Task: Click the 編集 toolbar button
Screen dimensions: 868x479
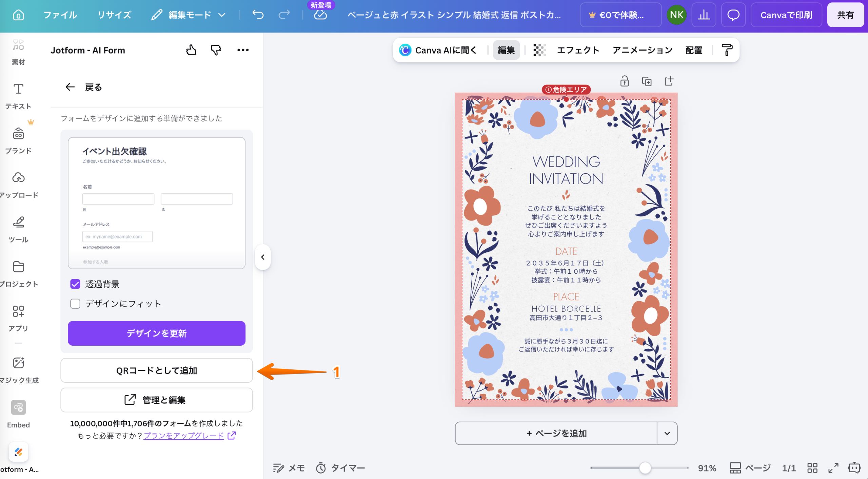Action: [506, 50]
